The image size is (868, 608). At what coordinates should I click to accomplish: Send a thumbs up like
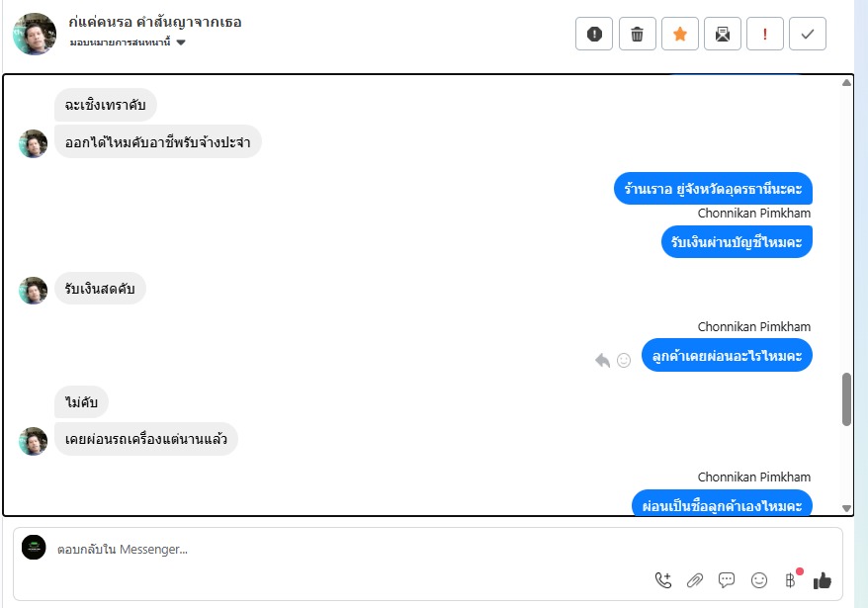pyautogui.click(x=823, y=580)
